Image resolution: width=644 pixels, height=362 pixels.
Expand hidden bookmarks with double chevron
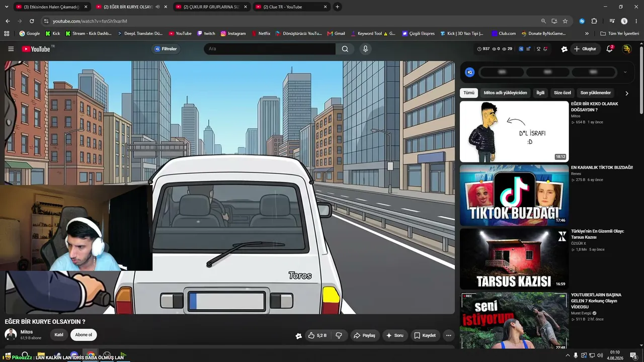tap(587, 34)
